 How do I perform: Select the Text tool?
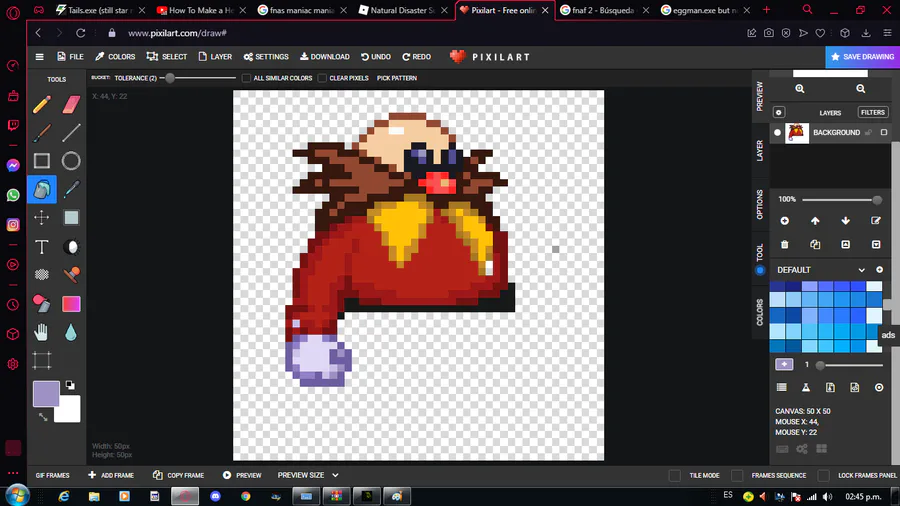point(42,247)
